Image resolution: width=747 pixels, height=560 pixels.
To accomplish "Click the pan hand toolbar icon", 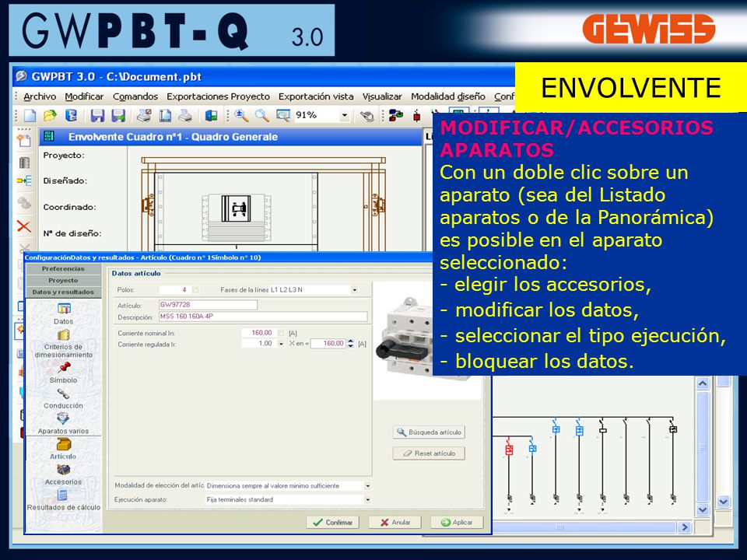I will pyautogui.click(x=366, y=116).
